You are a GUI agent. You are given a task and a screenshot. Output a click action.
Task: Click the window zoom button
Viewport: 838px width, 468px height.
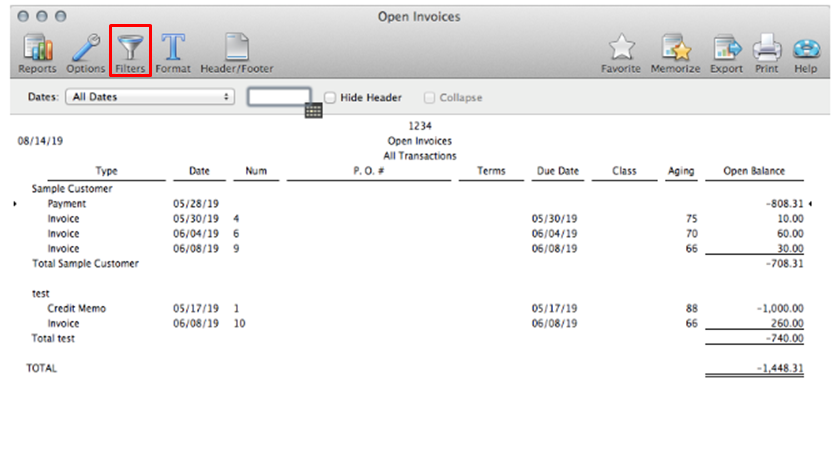61,16
